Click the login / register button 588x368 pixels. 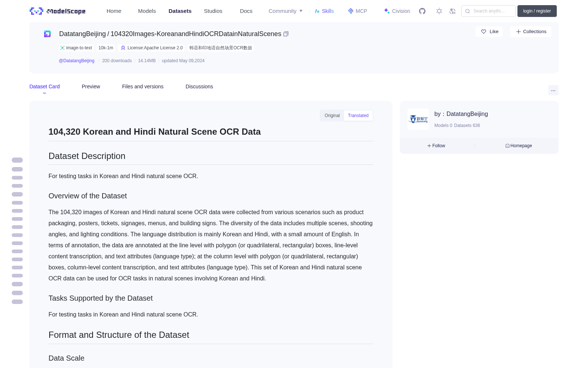pos(537,11)
